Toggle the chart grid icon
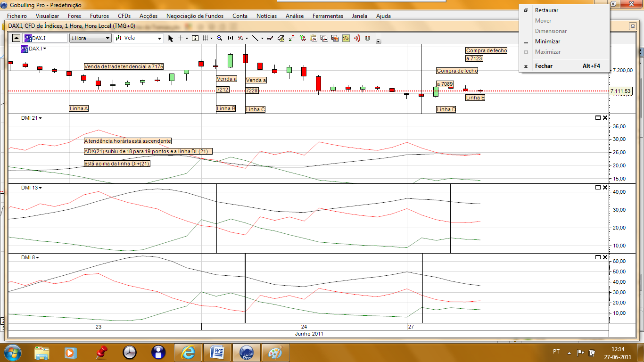 pos(206,38)
